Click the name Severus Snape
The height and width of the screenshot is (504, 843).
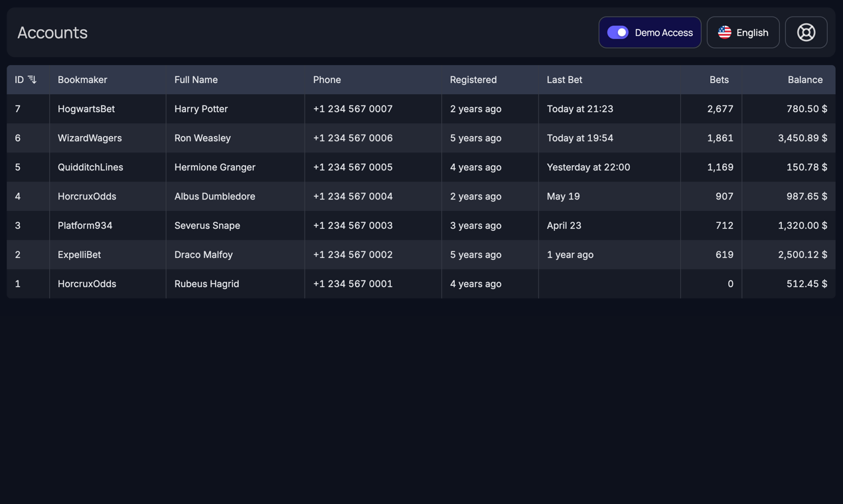click(207, 225)
